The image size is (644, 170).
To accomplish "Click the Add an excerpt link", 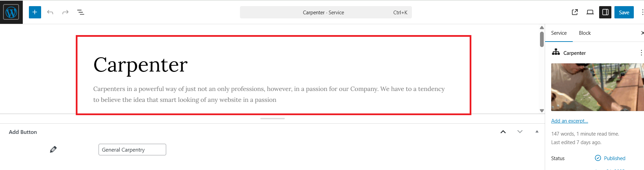I will (x=570, y=121).
